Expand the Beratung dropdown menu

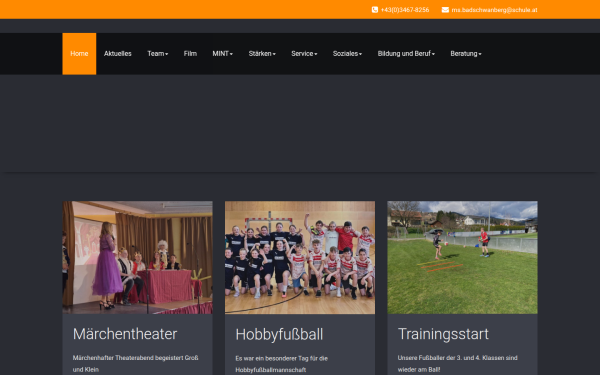(x=466, y=54)
